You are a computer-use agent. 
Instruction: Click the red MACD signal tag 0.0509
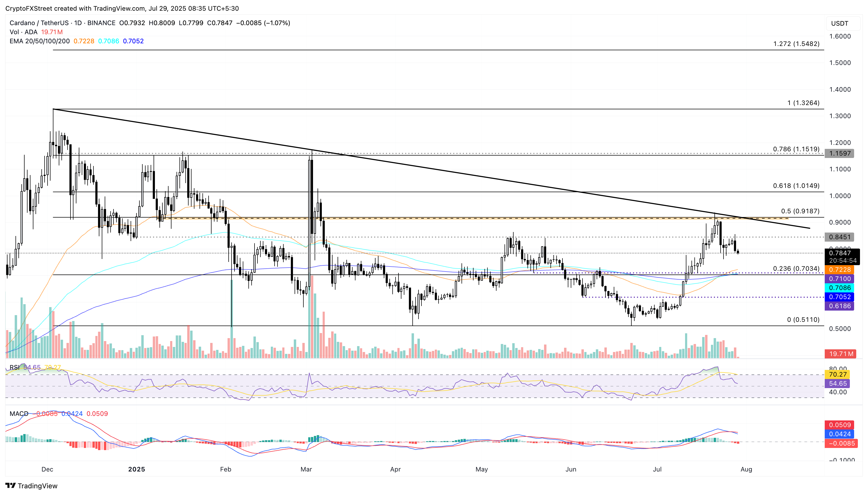(840, 425)
